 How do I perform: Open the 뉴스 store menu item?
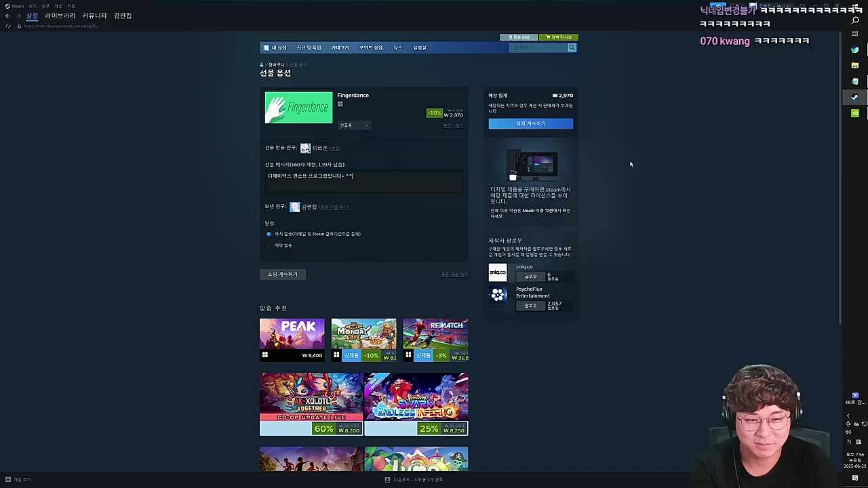[398, 47]
